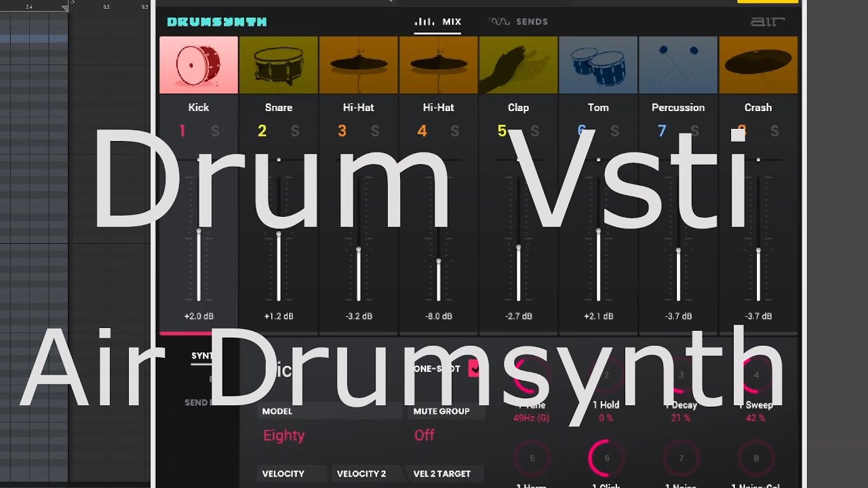Mute the Snare channel with number 2
This screenshot has height=488, width=868.
point(262,131)
